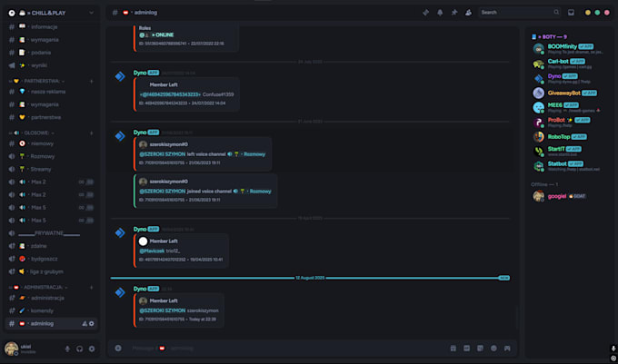The width and height of the screenshot is (618, 364).
Task: Click Carl-bot in member list
Action: (568, 64)
